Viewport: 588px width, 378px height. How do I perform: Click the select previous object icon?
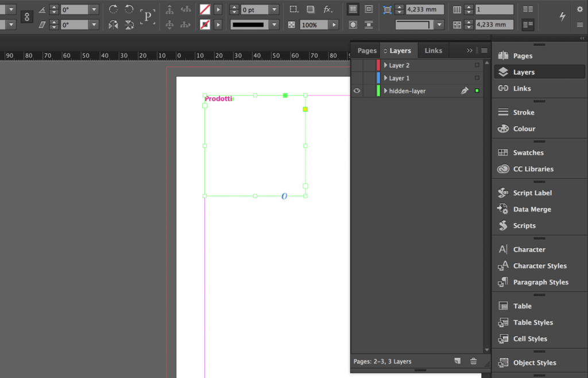coord(185,9)
